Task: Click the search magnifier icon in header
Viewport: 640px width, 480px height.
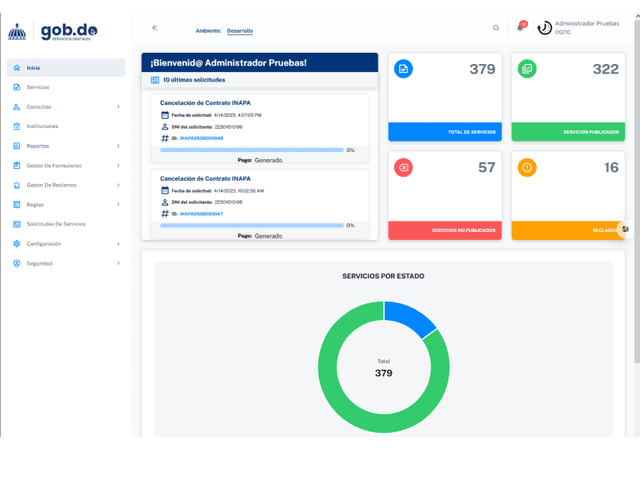Action: (496, 28)
